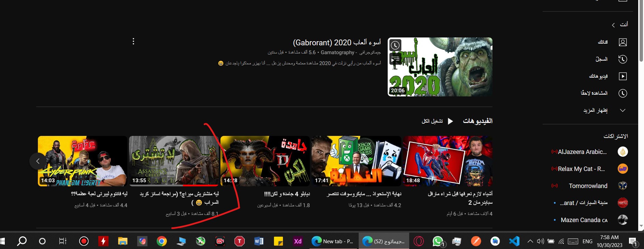Open the three-dot menu for أسوء ألعاب 2020
This screenshot has width=644, height=249.
click(133, 42)
